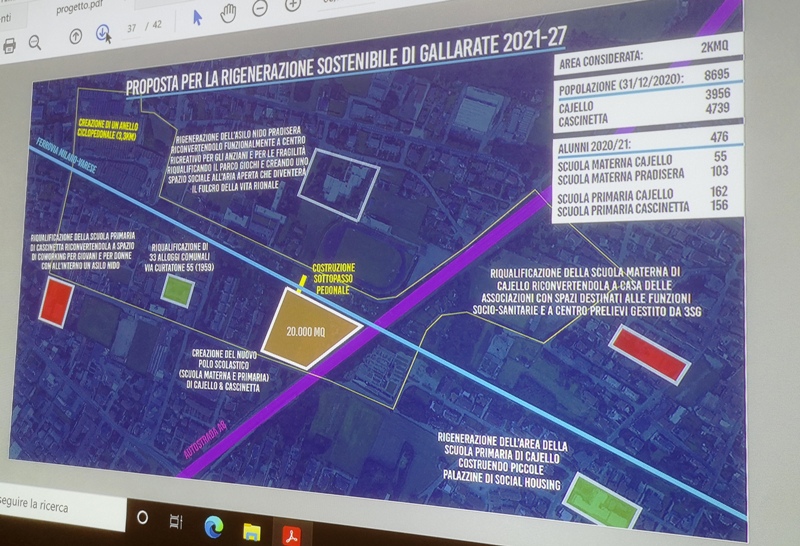Go to next page with down arrow

(x=103, y=33)
